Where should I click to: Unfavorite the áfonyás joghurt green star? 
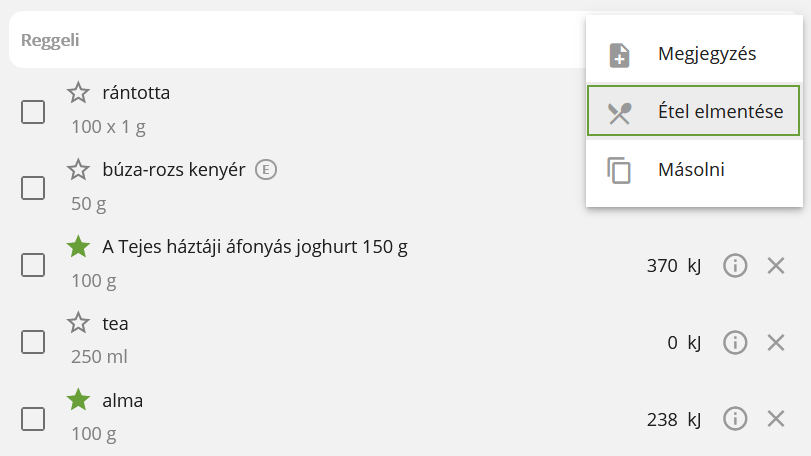point(78,246)
